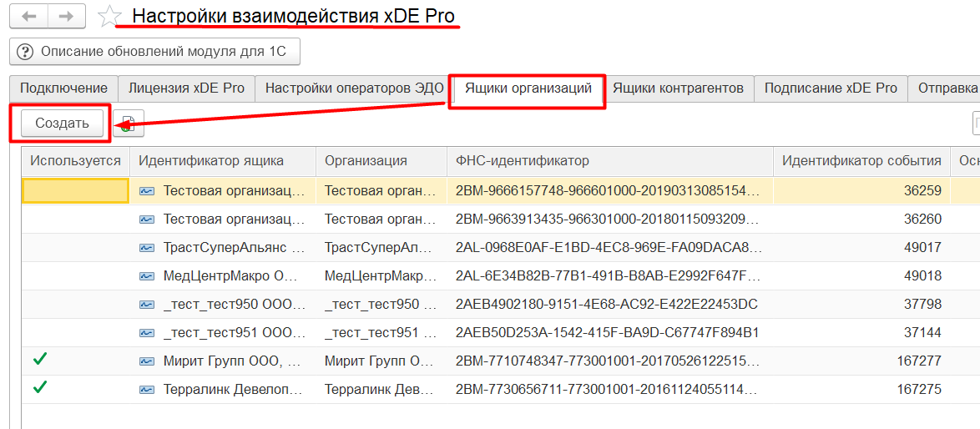The width and height of the screenshot is (980, 429).
Task: Click event id 49017 cell
Action: [861, 248]
